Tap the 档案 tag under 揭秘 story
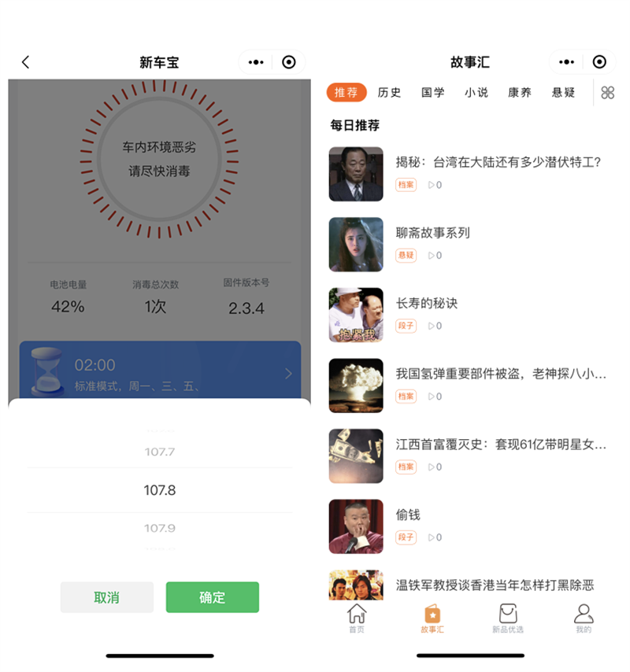Screen dimensions: 630x672 pos(406,185)
